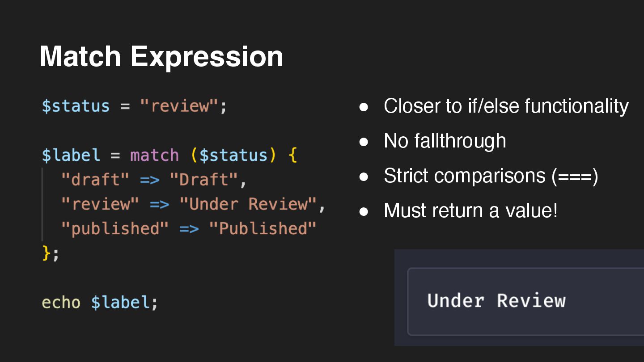This screenshot has width=644, height=362.
Task: Click the yellow closing curly brace
Action: coord(47,253)
